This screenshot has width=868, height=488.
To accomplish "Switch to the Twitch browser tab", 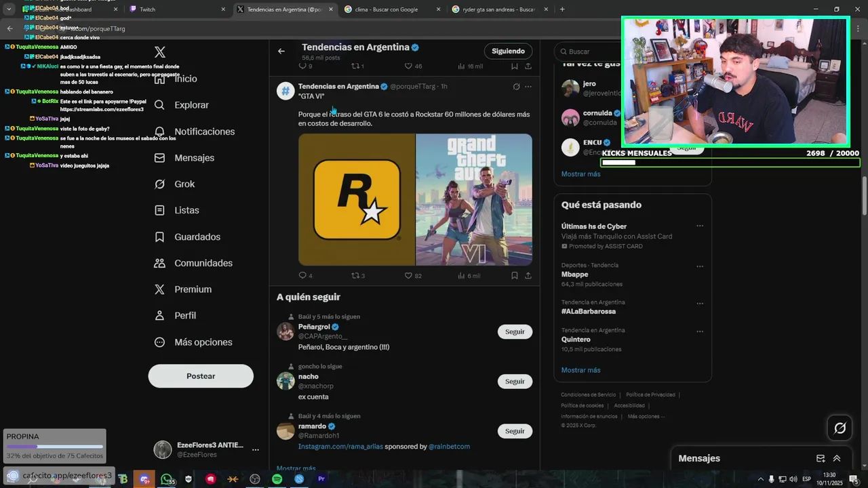I will (178, 9).
